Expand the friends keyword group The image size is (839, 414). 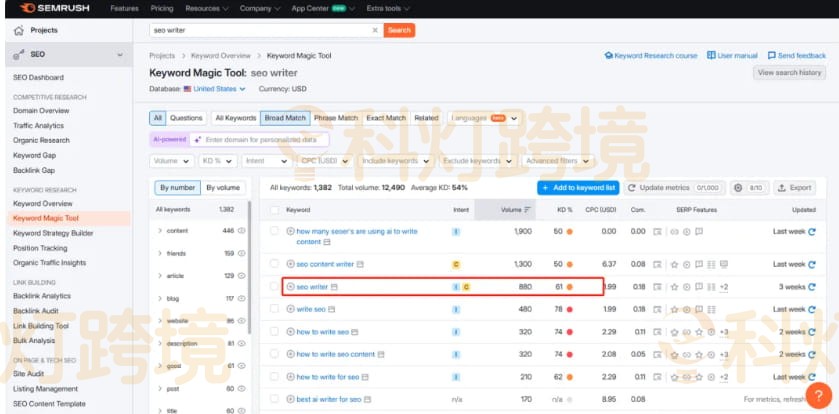(x=160, y=253)
